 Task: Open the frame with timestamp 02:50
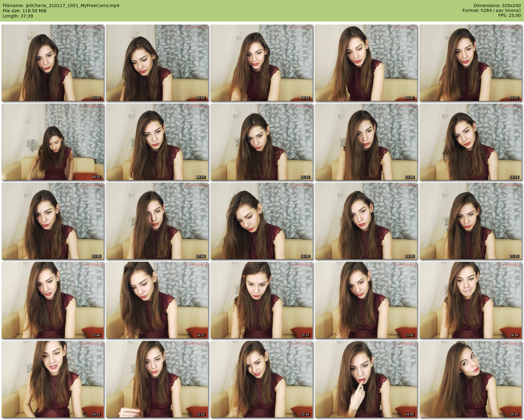pos(157,63)
